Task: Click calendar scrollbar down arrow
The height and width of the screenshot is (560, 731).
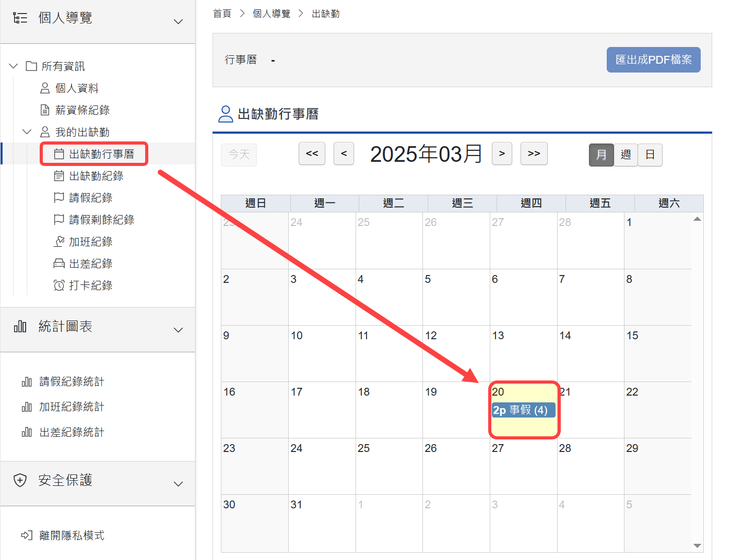Action: [697, 545]
